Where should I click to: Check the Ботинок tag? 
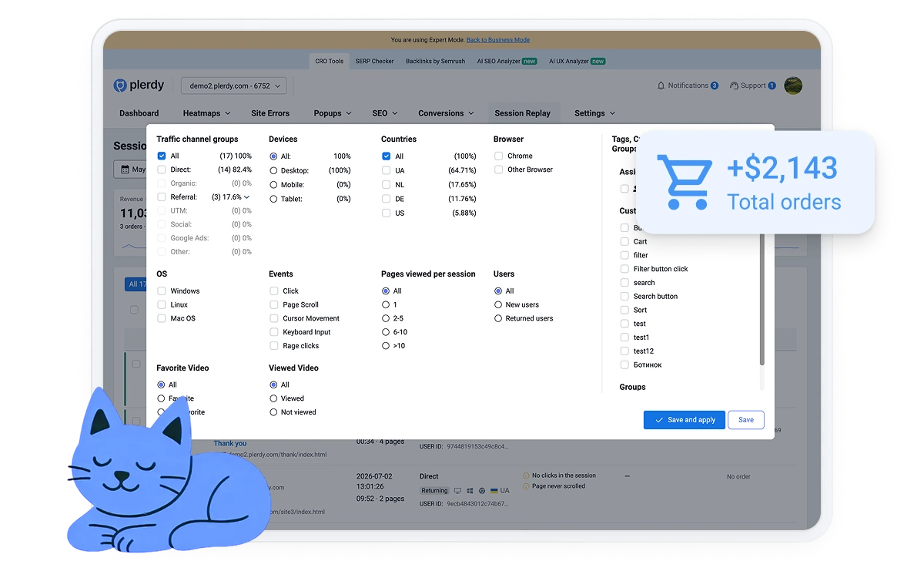625,364
